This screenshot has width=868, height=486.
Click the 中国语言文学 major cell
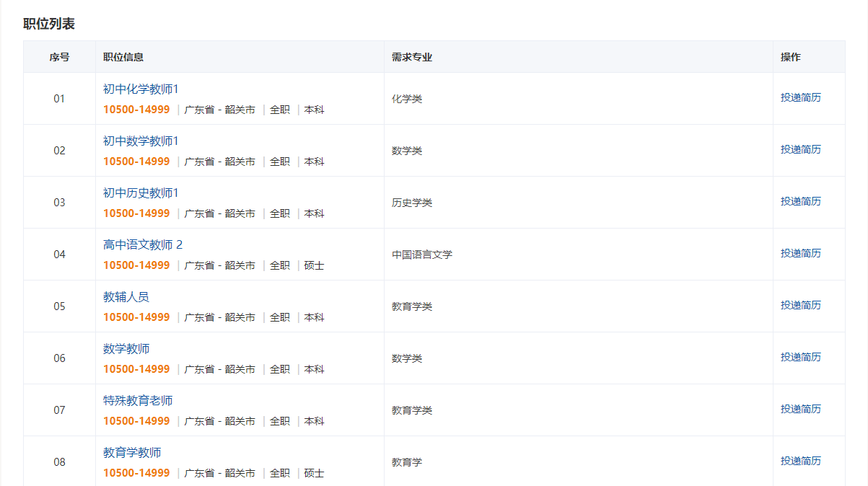422,255
